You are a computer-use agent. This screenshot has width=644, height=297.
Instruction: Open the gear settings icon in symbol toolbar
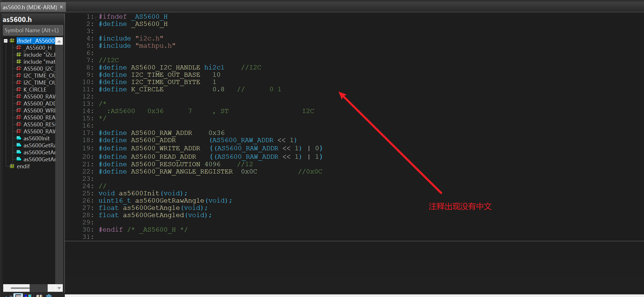point(49,296)
